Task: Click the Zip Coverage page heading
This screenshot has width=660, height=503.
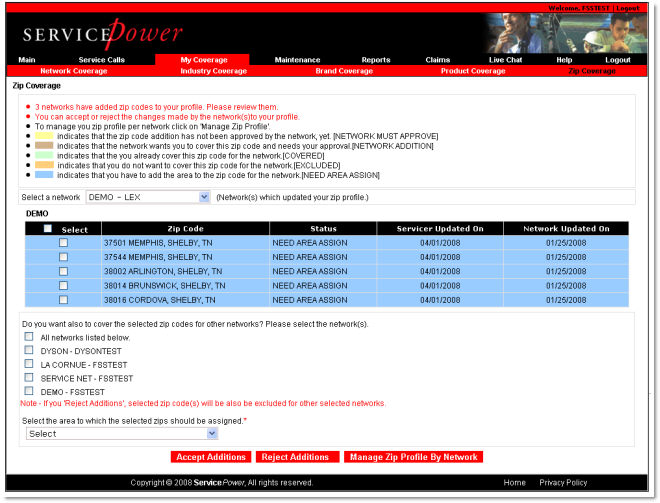Action: tap(37, 85)
